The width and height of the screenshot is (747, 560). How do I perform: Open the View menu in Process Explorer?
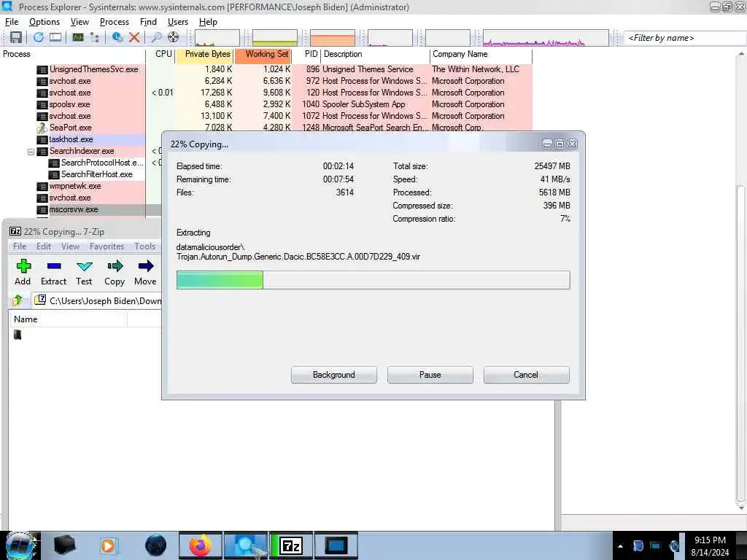(x=80, y=22)
